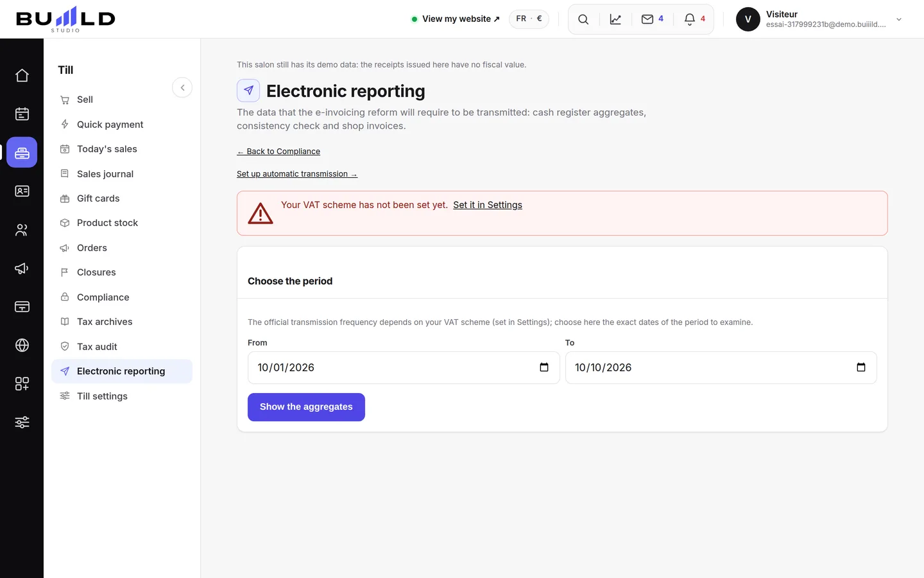924x578 pixels.
Task: Click the search magnifier icon
Action: 583,19
